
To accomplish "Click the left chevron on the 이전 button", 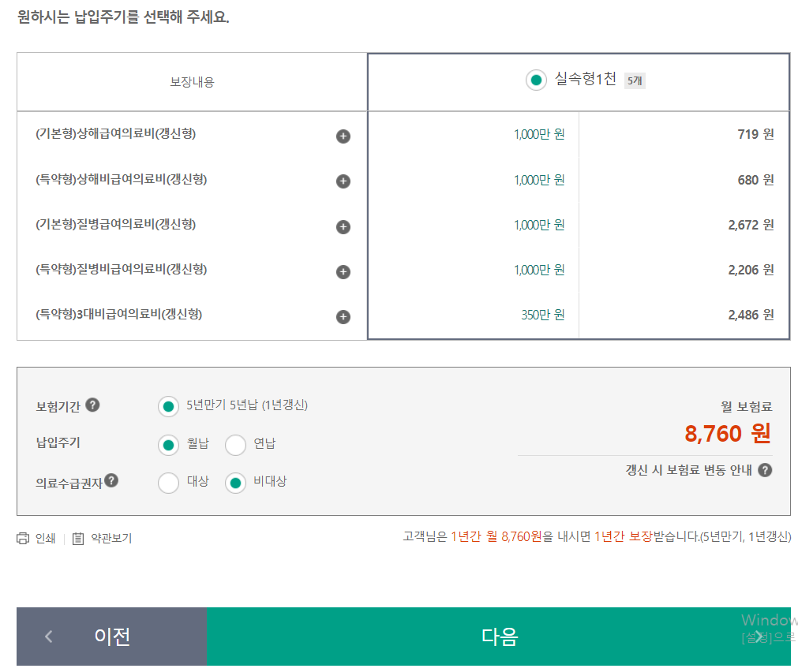I will coord(48,637).
